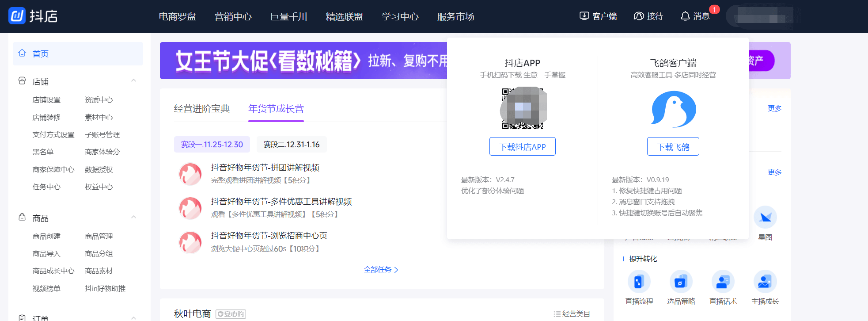The width and height of the screenshot is (868, 321).
Task: Switch to the 经营进阶宝典 tab
Action: tap(202, 108)
